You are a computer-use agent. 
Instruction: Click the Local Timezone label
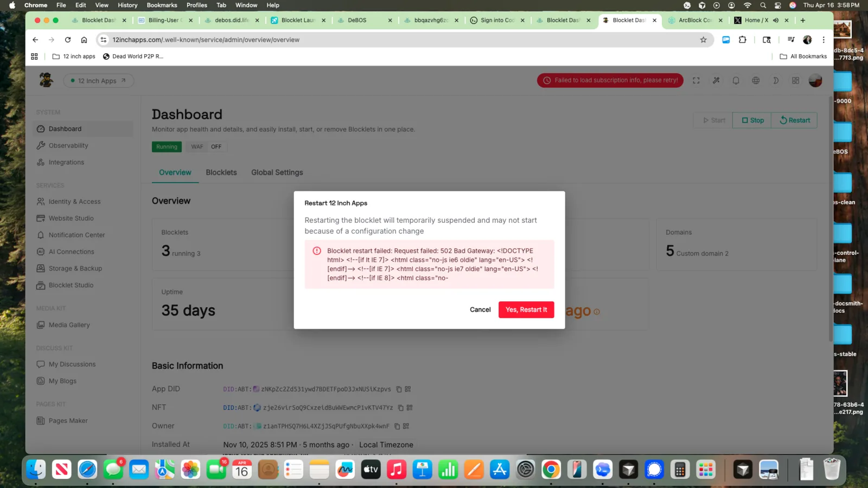point(386,445)
